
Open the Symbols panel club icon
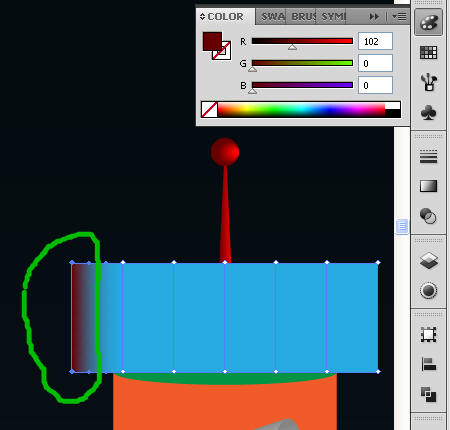click(428, 112)
